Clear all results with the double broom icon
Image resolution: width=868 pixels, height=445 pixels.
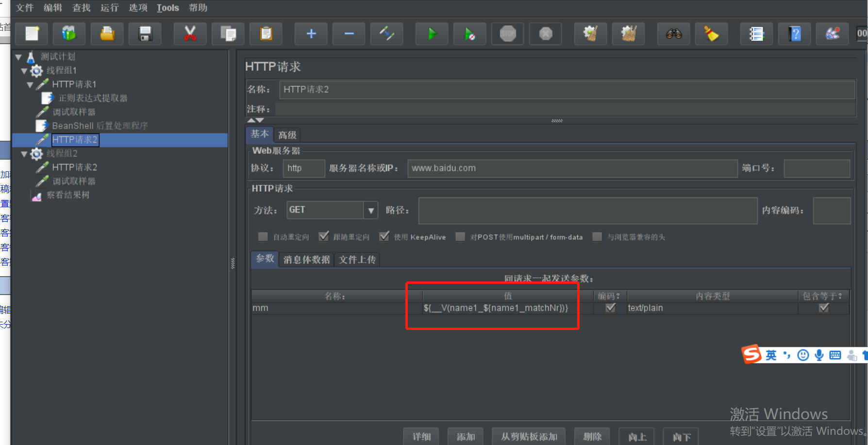629,33
